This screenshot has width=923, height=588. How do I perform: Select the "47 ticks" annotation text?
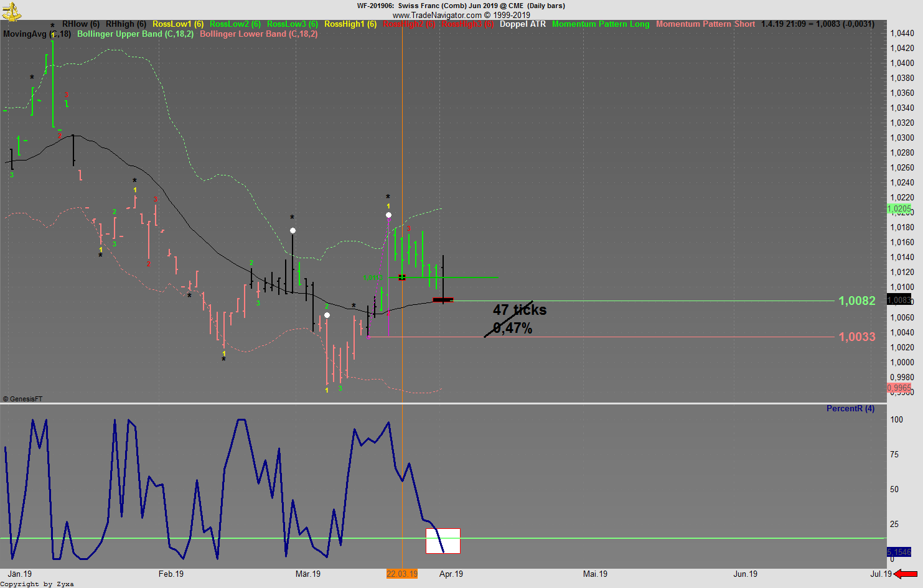pos(520,310)
